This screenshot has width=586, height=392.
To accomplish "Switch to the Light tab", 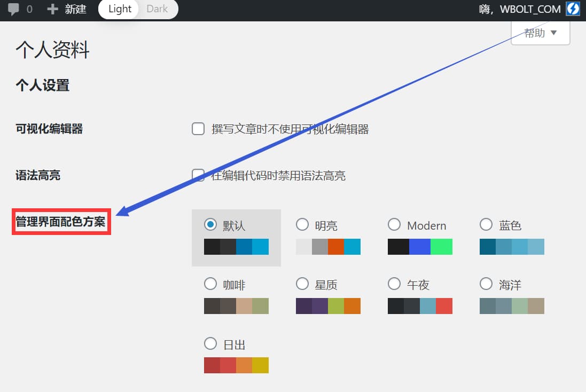I will (x=119, y=9).
